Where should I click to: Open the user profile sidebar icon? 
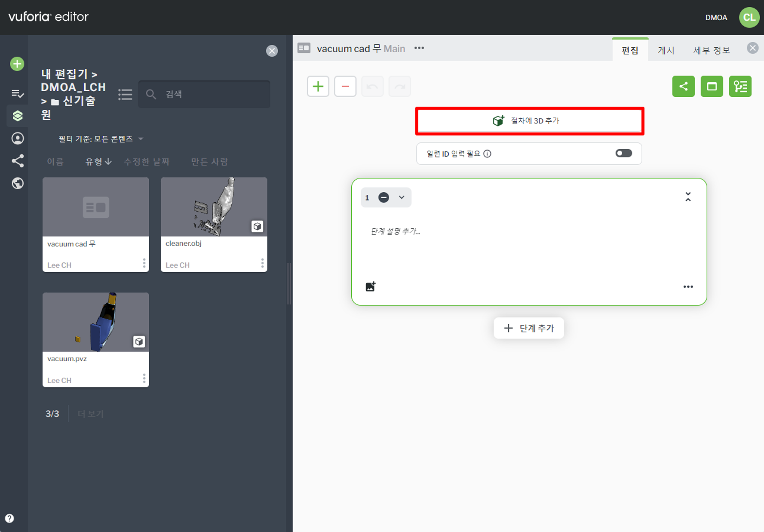point(17,138)
